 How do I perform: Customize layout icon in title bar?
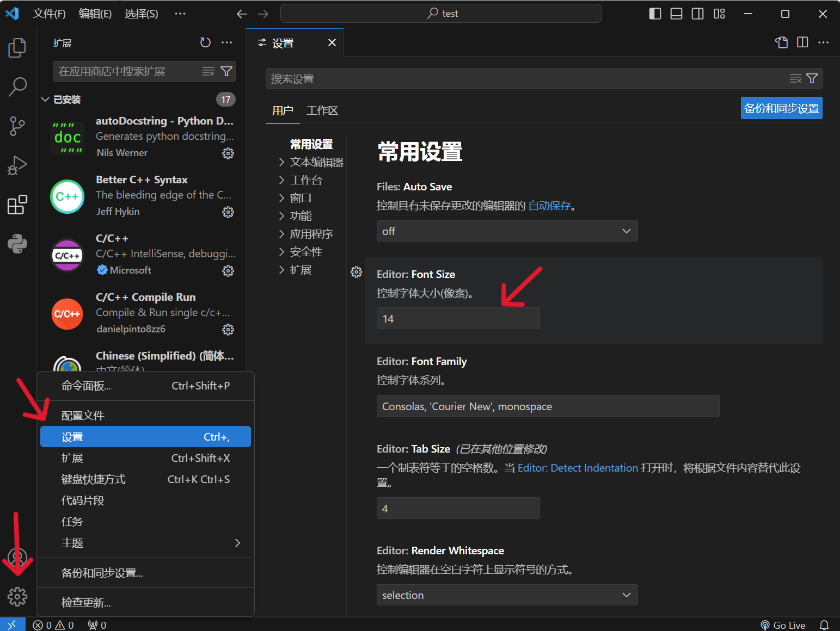[719, 14]
